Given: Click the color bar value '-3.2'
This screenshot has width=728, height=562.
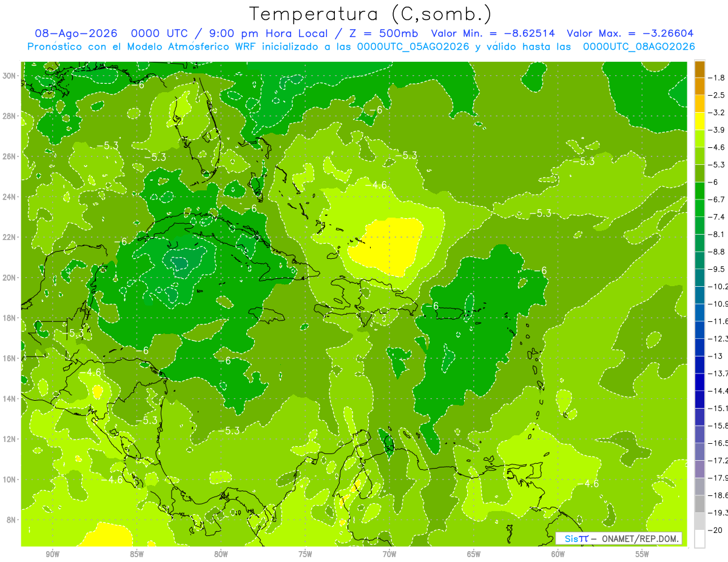Looking at the screenshot, I should [x=717, y=112].
